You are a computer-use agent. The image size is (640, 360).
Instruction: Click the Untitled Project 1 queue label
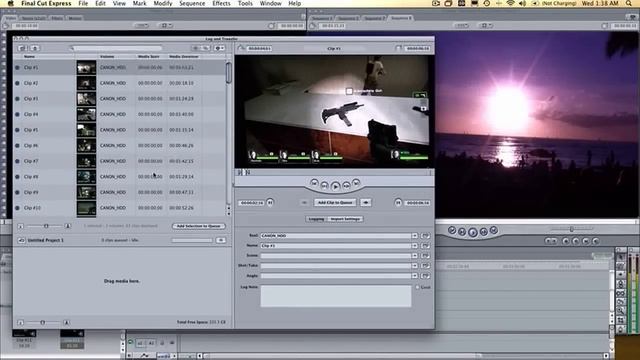45,240
